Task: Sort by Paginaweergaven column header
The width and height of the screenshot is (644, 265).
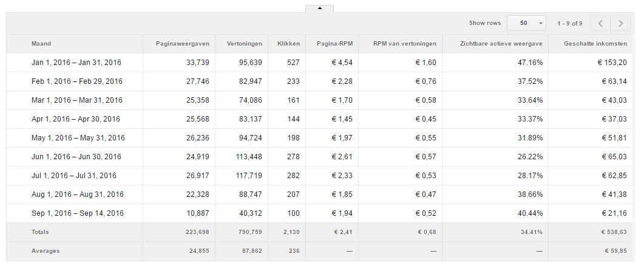Action: 182,44
